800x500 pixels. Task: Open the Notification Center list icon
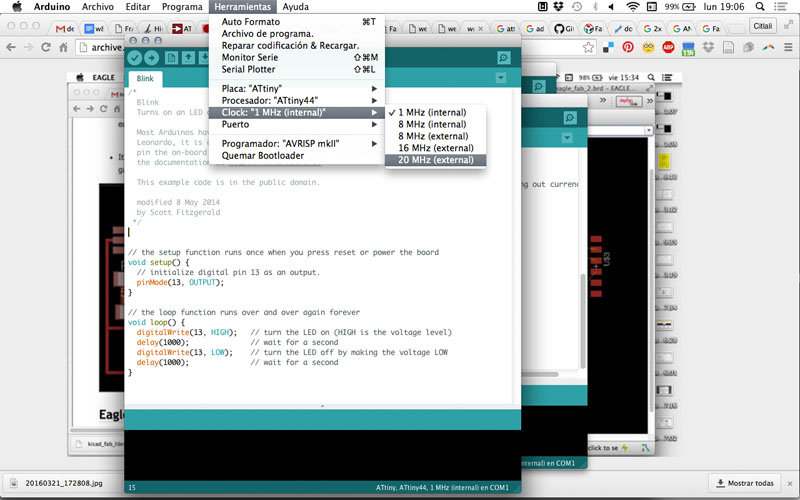pos(780,7)
